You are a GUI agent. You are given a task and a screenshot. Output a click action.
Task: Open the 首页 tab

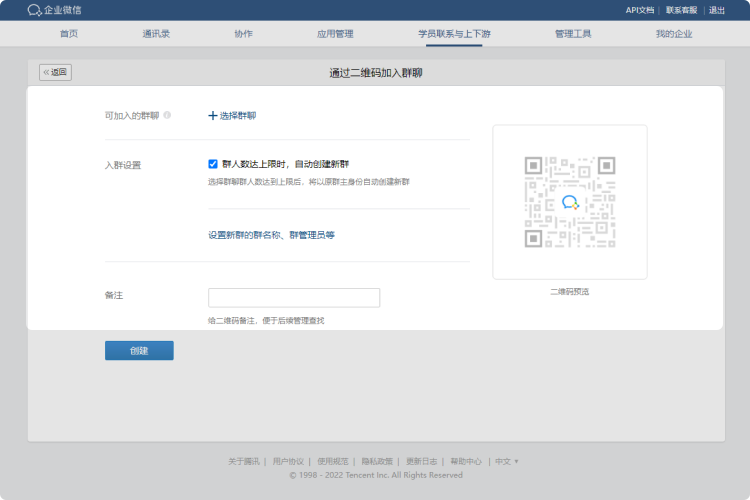(x=69, y=33)
